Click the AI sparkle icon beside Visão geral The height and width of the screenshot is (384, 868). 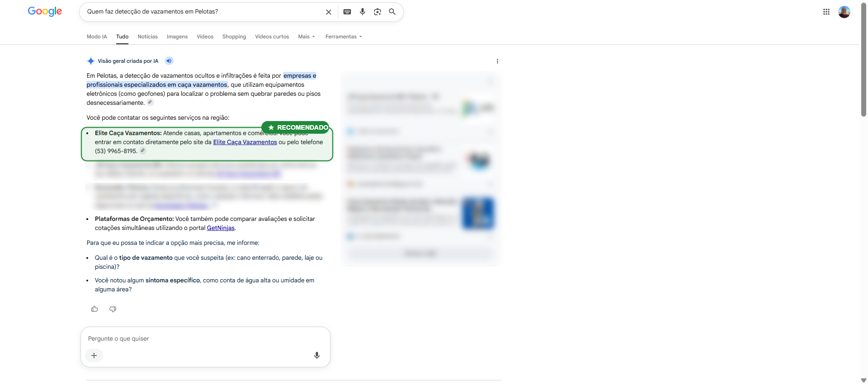91,61
